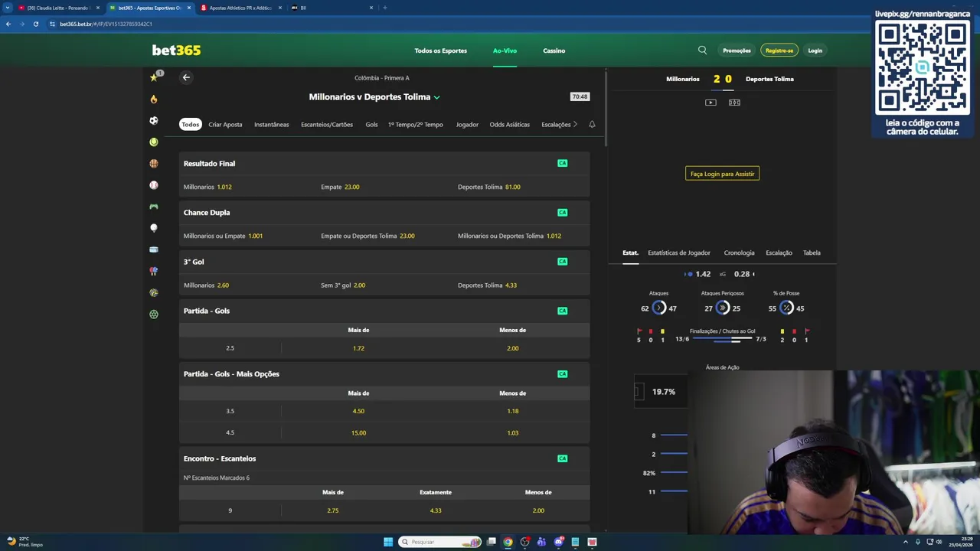Select the soccer ball sport icon
The image size is (980, 551).
tap(154, 120)
